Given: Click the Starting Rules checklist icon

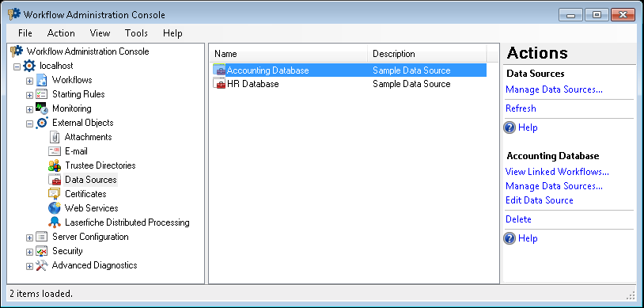Looking at the screenshot, I should click(x=42, y=94).
